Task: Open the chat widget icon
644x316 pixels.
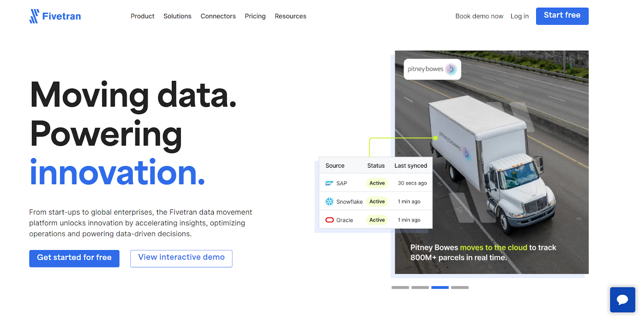Action: (622, 300)
